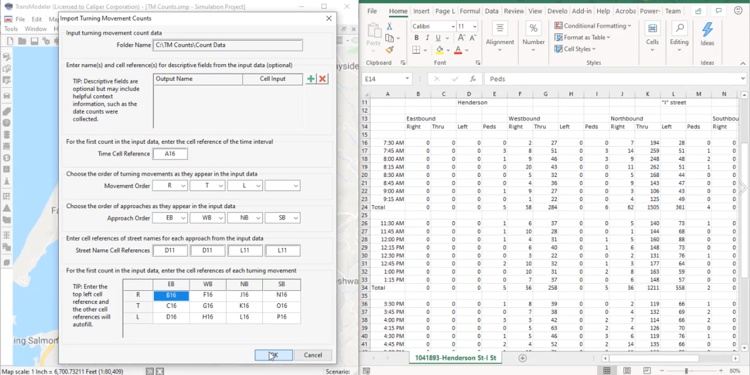Pick the red Font Color swatch in Excel

point(458,50)
